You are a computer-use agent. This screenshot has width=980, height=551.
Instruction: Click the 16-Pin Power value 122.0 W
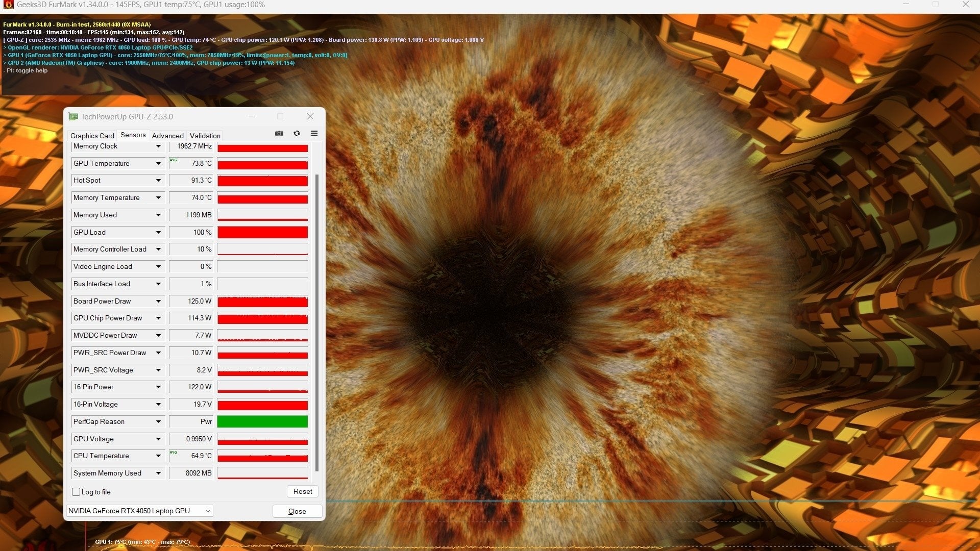191,387
